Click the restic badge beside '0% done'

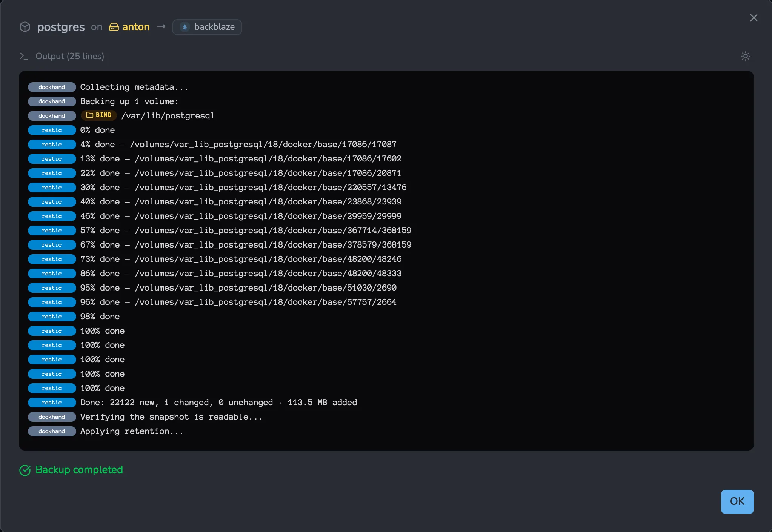(52, 130)
